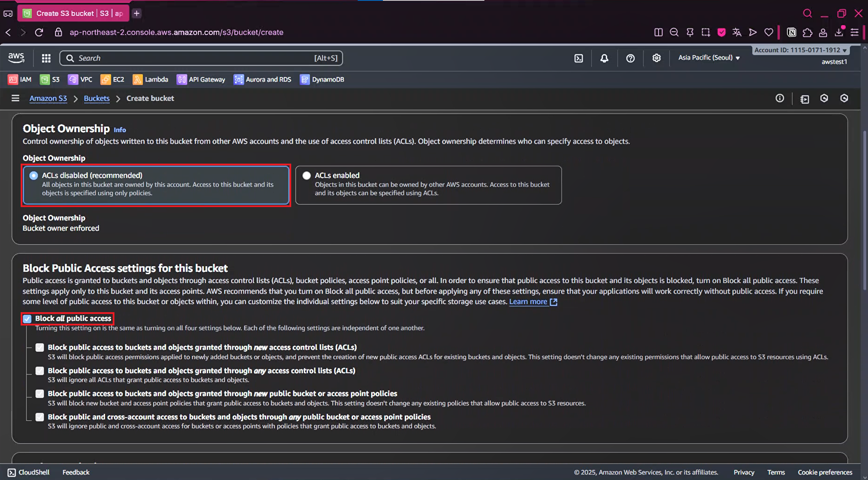Uncheck Block all public access checkbox
Viewport: 868px width, 480px height.
click(27, 318)
